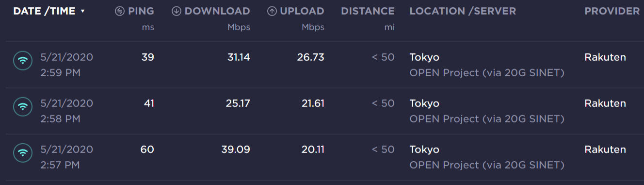Toggle the Date/Time sort arrow

coord(83,11)
